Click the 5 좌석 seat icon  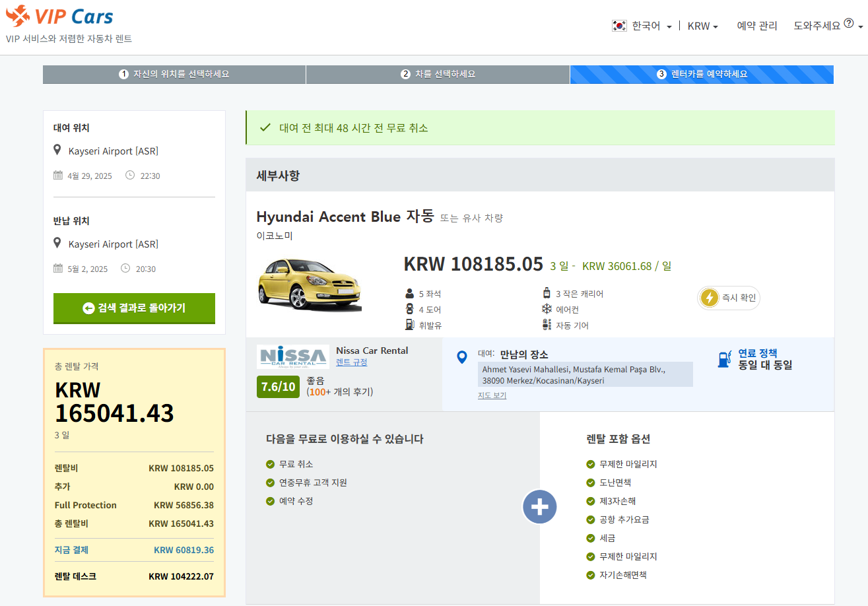(409, 294)
